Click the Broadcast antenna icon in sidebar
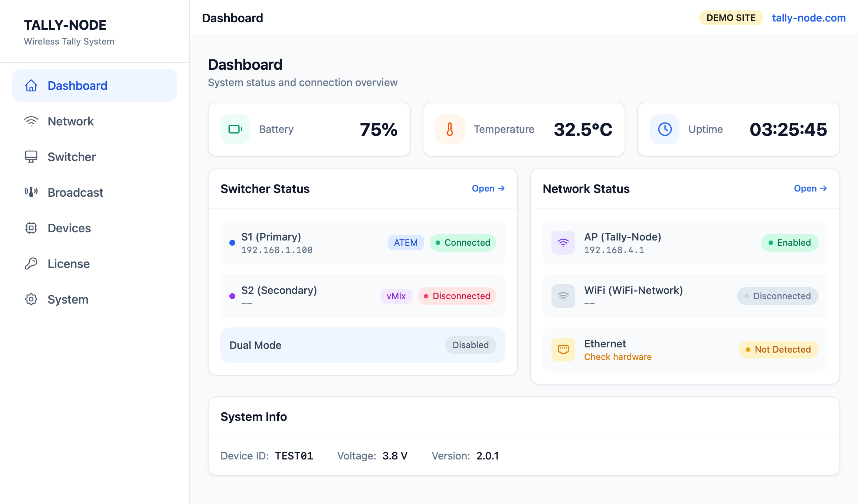 click(x=31, y=192)
